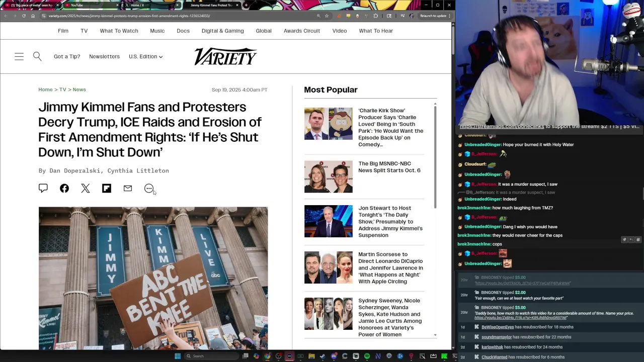Click the Got a Tip? link

tap(67, 56)
